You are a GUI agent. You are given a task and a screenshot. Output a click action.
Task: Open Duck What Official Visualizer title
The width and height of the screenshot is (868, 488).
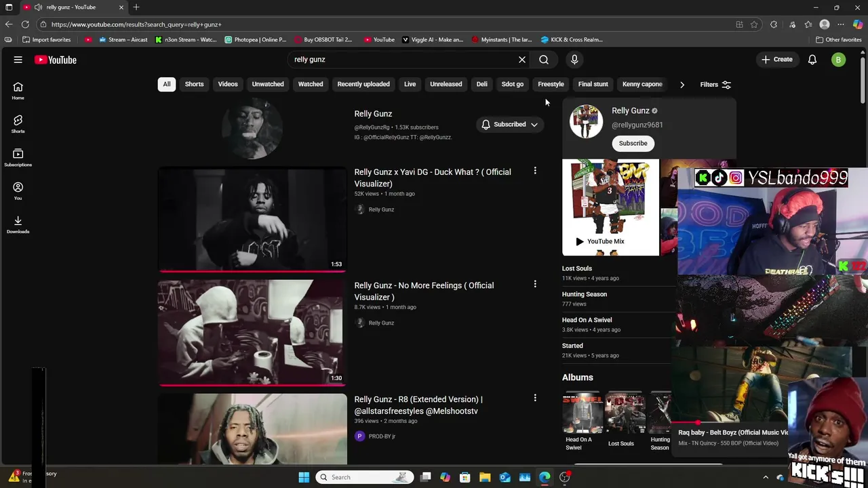pyautogui.click(x=433, y=178)
